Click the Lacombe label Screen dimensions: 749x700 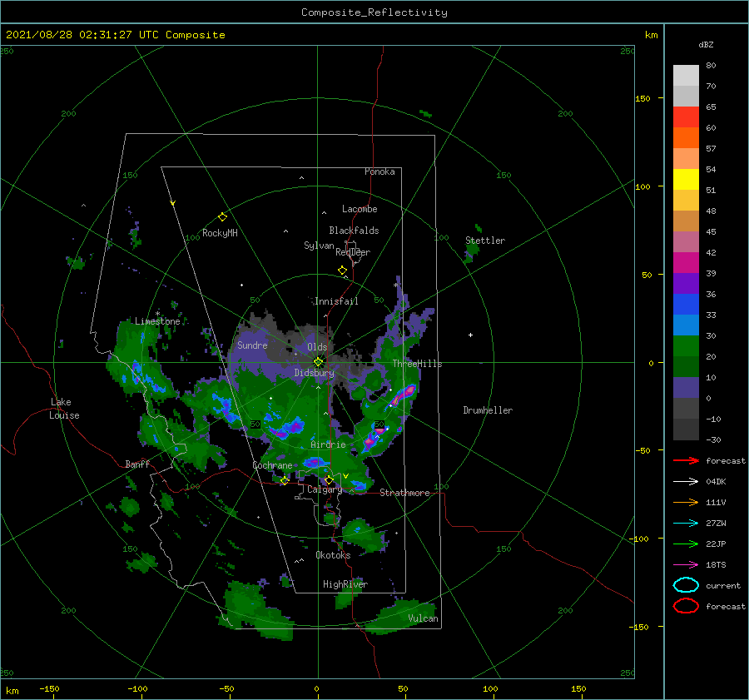[x=360, y=209]
